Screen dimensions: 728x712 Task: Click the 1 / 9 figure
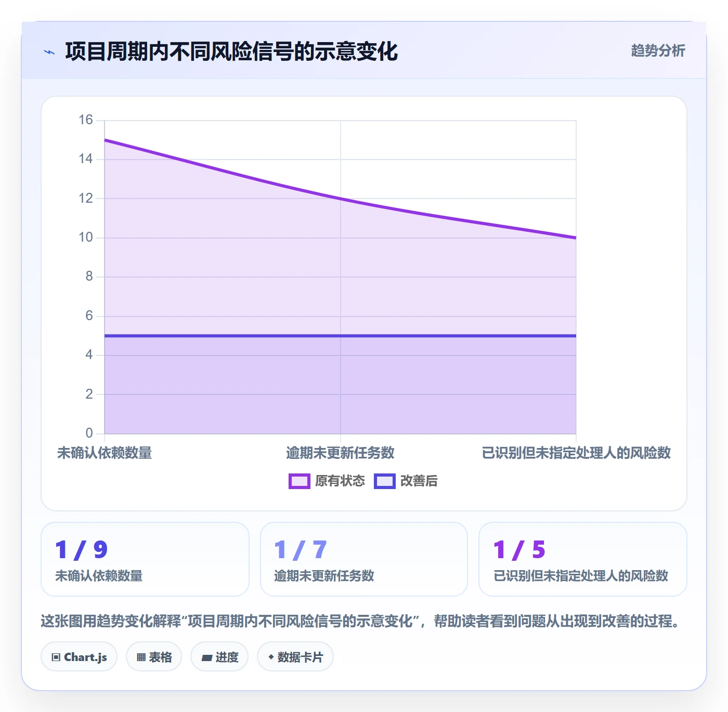tap(82, 550)
